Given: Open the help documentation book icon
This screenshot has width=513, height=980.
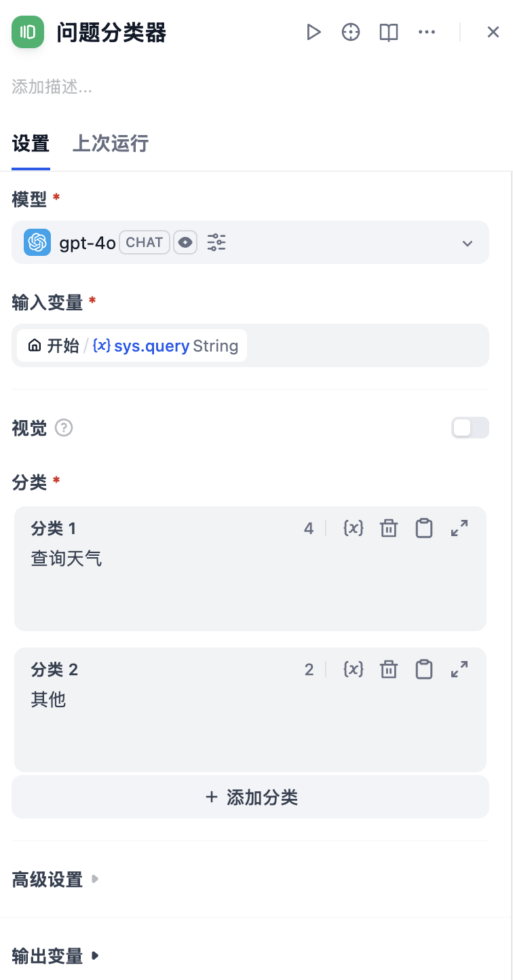Looking at the screenshot, I should click(x=389, y=32).
